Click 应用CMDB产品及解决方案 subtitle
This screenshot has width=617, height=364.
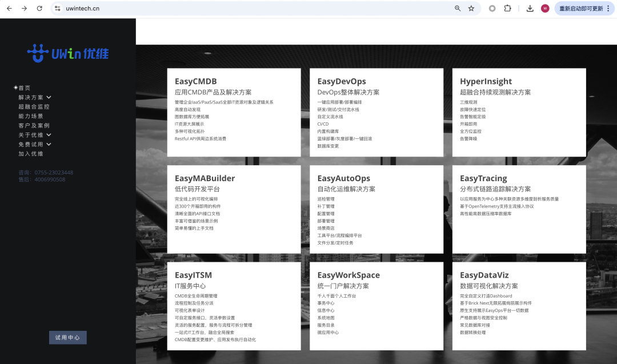tap(213, 92)
